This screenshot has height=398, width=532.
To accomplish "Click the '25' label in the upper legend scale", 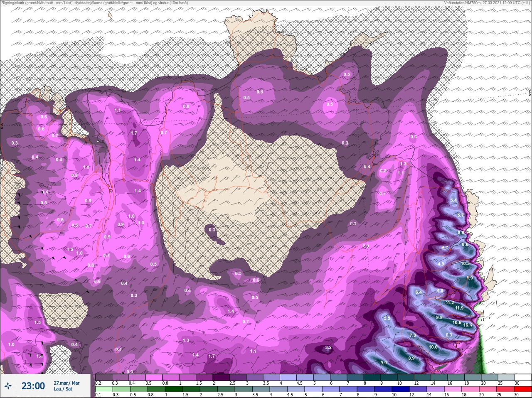I will click(x=500, y=383).
